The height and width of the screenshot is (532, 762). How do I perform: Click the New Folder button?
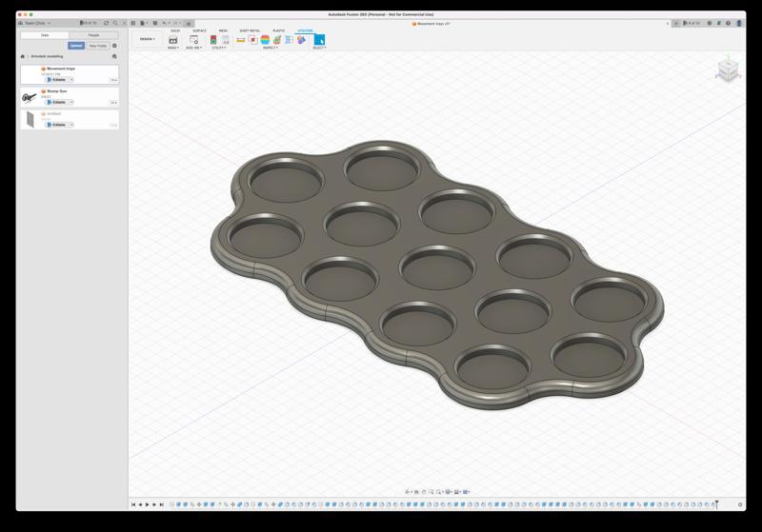pyautogui.click(x=98, y=46)
